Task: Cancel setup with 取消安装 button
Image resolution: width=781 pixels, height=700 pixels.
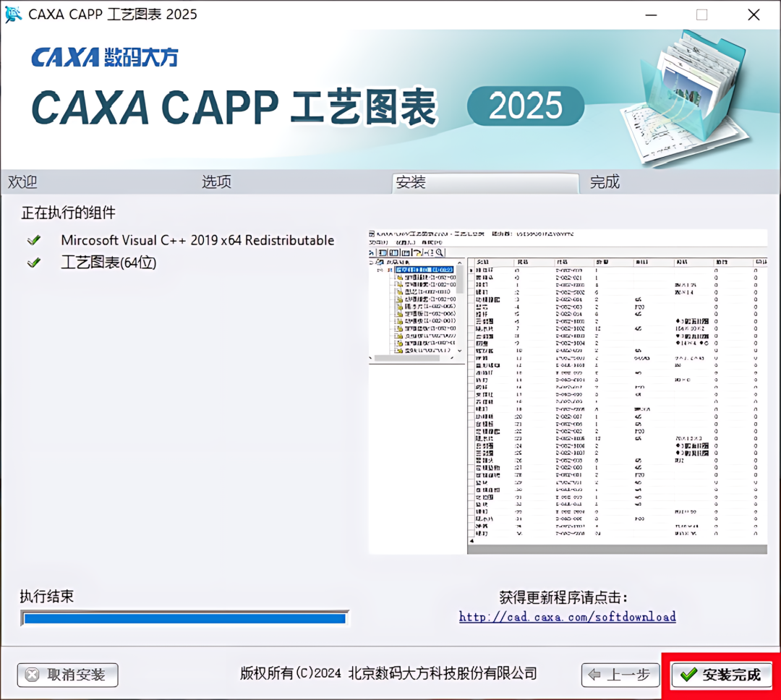Action: pyautogui.click(x=68, y=675)
